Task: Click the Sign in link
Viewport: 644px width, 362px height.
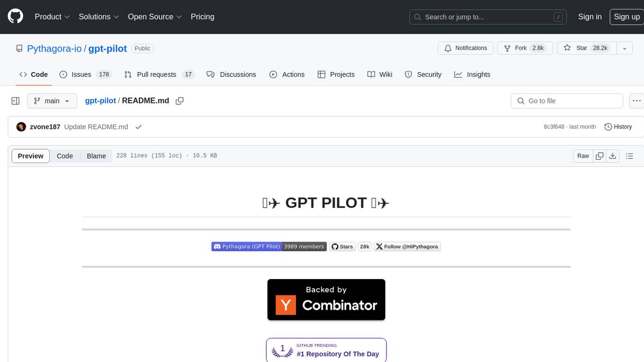Action: click(590, 17)
